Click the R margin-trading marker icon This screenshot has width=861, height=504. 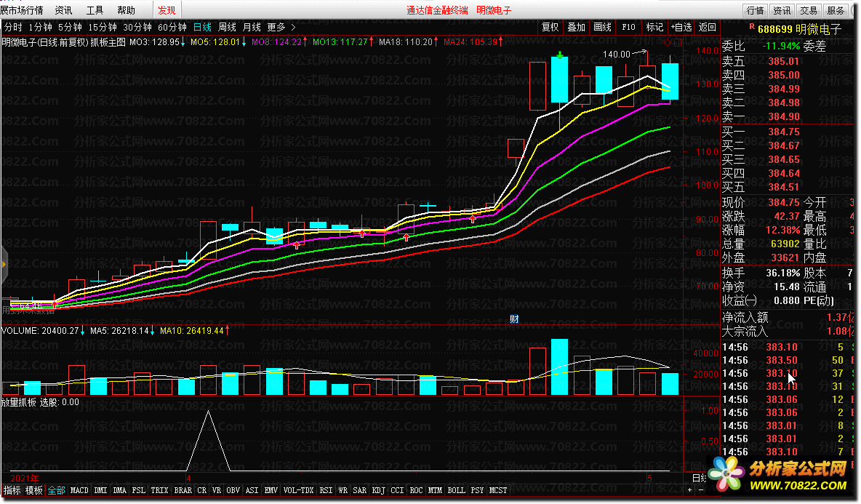click(x=751, y=26)
